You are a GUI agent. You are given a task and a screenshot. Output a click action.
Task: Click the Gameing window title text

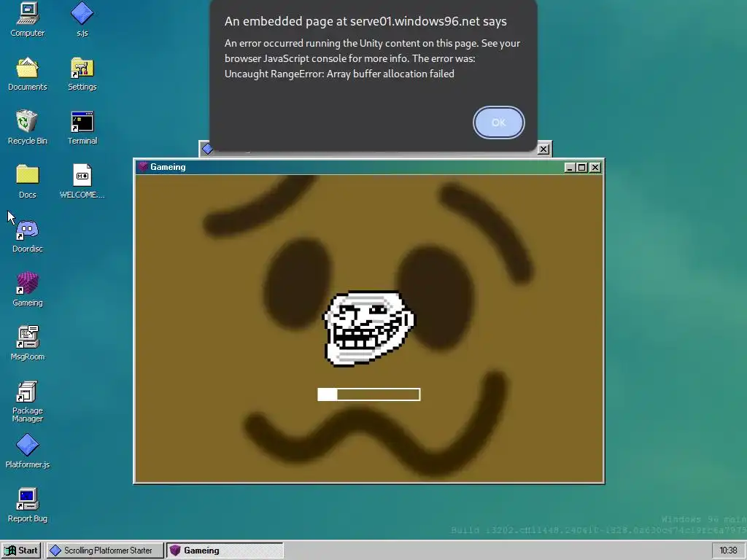pyautogui.click(x=168, y=167)
